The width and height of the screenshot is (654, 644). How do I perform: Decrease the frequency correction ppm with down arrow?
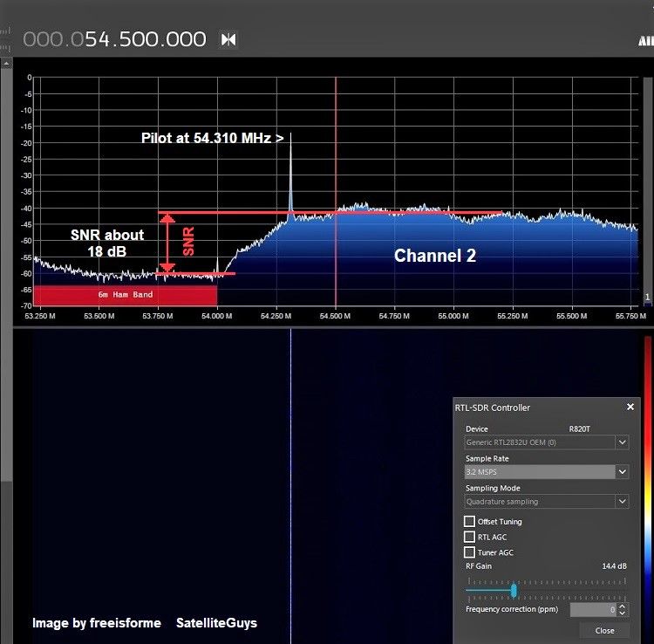[623, 613]
